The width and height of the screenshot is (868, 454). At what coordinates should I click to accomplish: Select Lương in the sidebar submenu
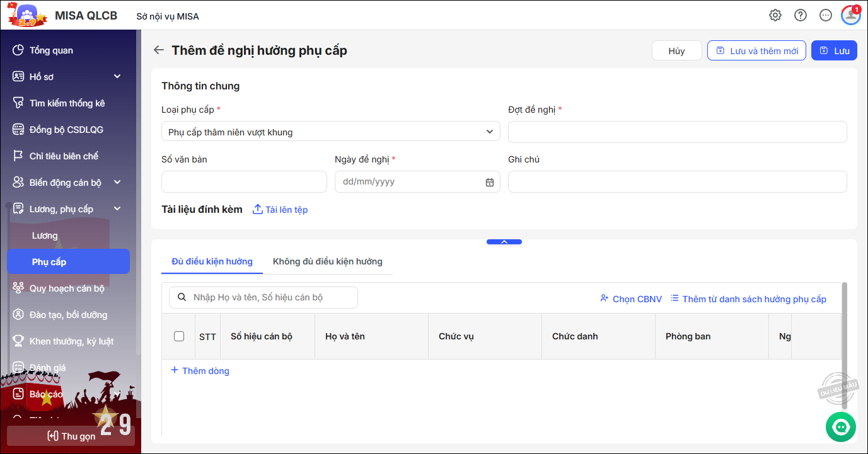pos(45,236)
